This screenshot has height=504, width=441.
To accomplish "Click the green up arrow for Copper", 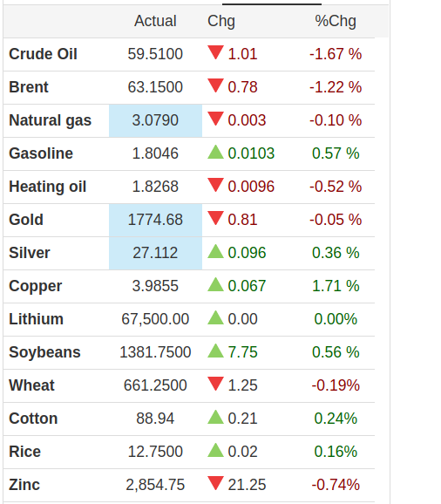I will [x=215, y=284].
